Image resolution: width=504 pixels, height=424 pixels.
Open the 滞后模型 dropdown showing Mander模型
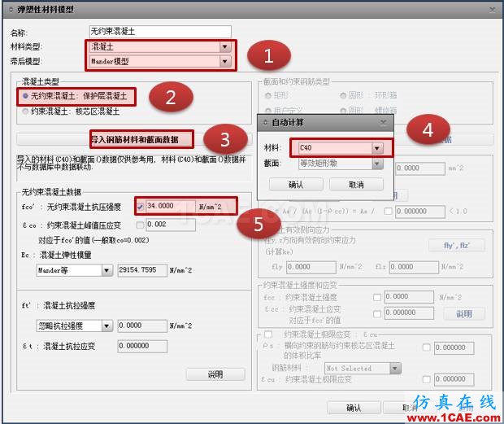point(160,61)
